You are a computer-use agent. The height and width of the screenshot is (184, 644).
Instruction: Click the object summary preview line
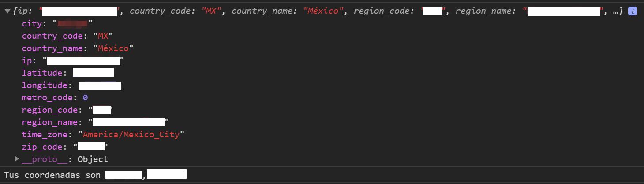coord(318,11)
